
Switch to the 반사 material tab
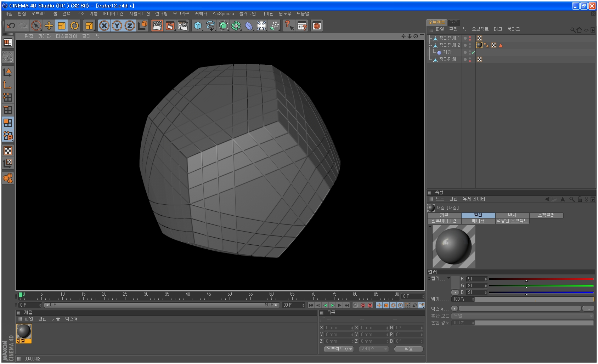click(512, 215)
